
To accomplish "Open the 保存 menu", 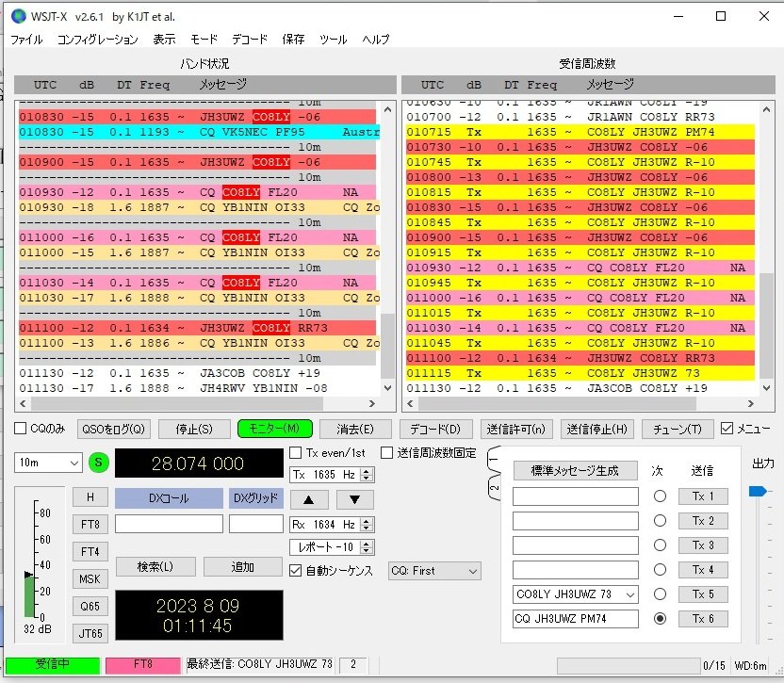I will (293, 39).
